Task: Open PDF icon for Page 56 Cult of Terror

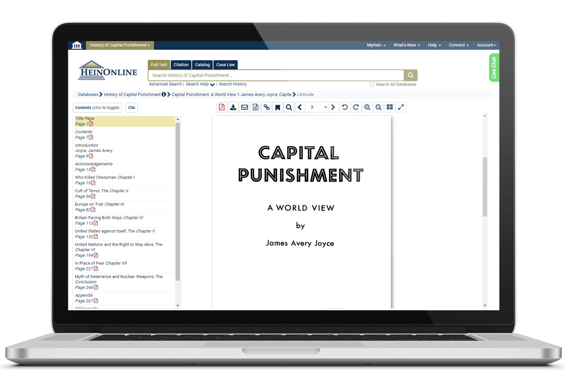Action: pyautogui.click(x=93, y=196)
